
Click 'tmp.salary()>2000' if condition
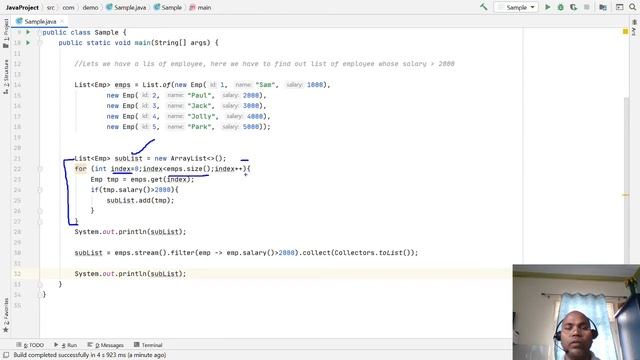pyautogui.click(x=135, y=190)
